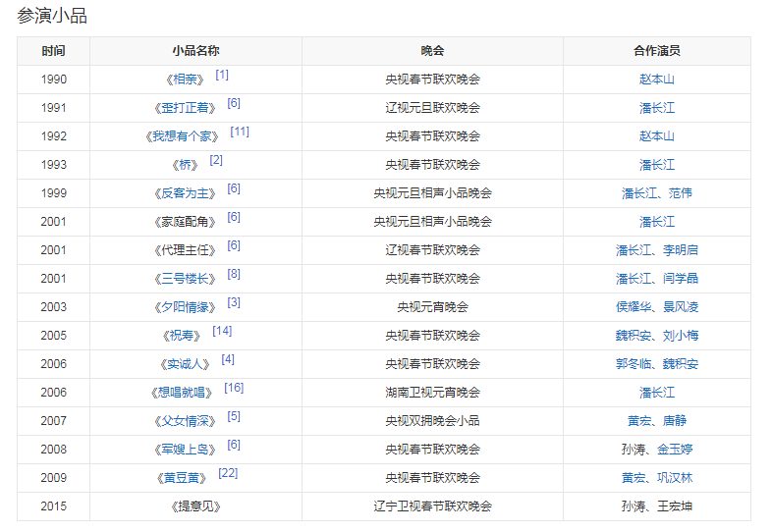Click the 巩汉林 actor link
Screen dimensions: 772x532
[675, 478]
